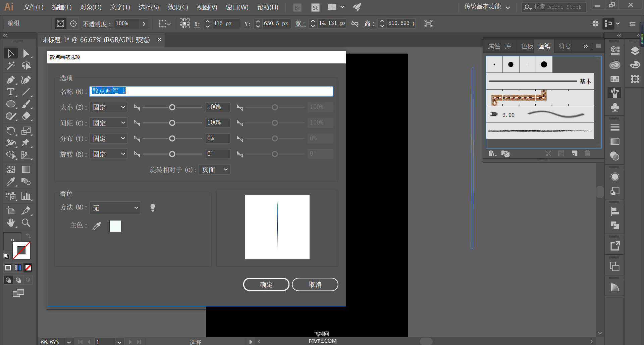Open the Brushes panel flyout menu
This screenshot has height=345, width=644.
[x=598, y=46]
